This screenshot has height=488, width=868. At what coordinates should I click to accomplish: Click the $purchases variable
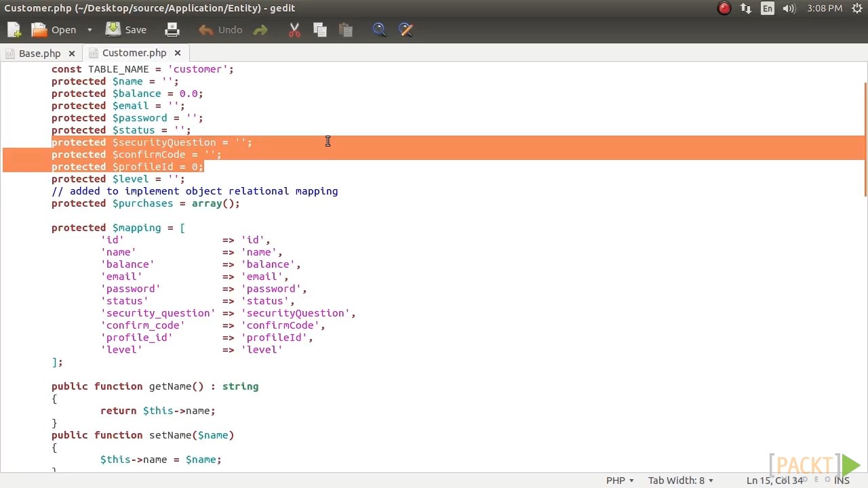tap(142, 203)
